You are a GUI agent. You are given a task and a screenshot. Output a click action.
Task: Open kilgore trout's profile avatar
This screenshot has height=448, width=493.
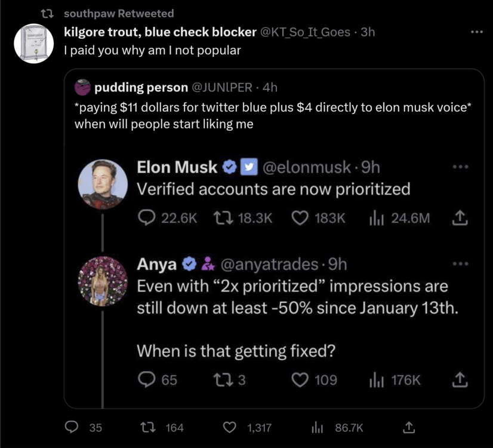tap(33, 44)
